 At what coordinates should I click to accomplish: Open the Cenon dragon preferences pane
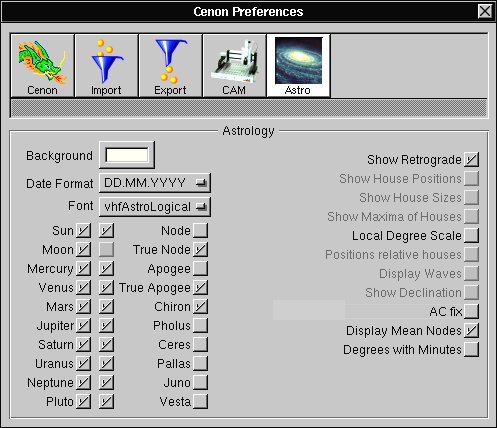tap(42, 66)
